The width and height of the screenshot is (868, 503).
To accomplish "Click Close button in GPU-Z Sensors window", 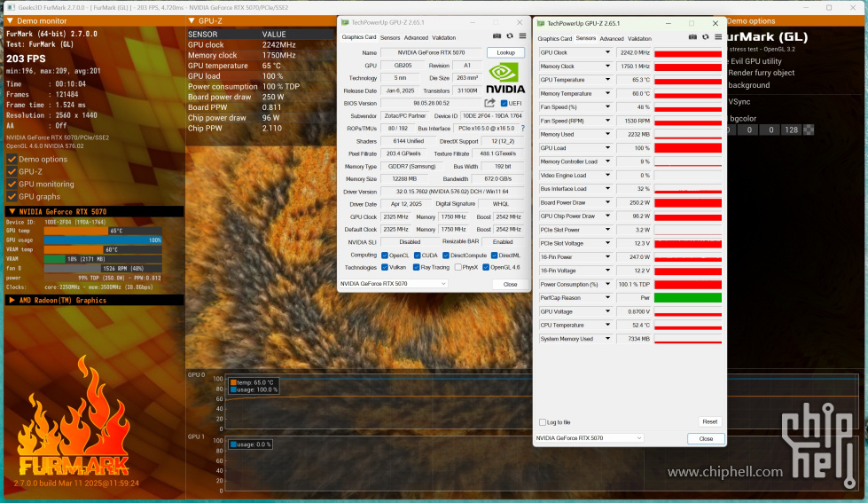I will pos(706,439).
